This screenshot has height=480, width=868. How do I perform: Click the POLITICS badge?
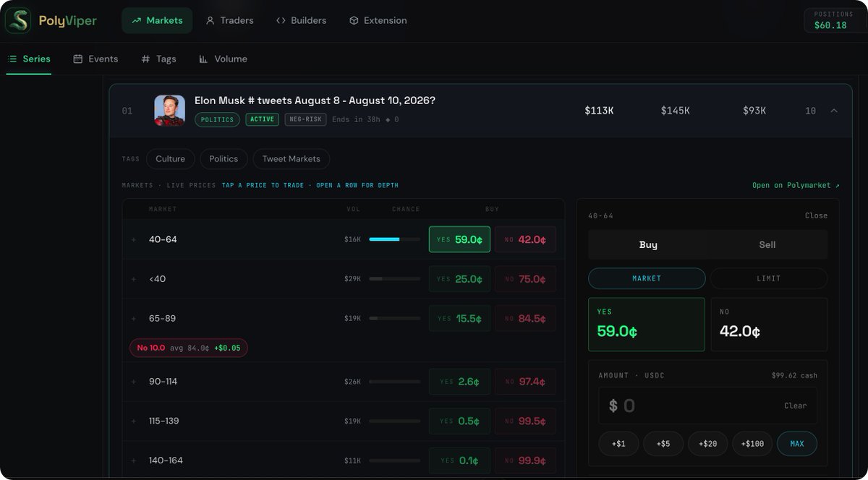click(x=217, y=119)
